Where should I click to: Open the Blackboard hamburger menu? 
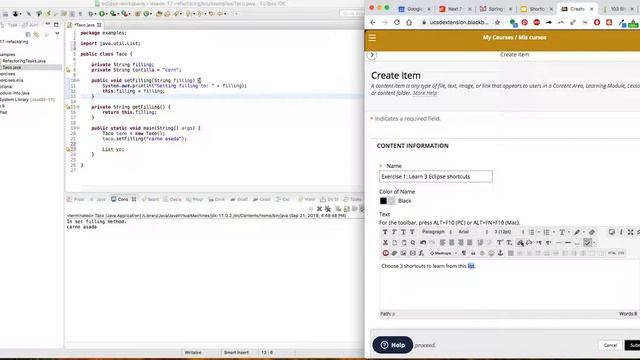pyautogui.click(x=372, y=38)
